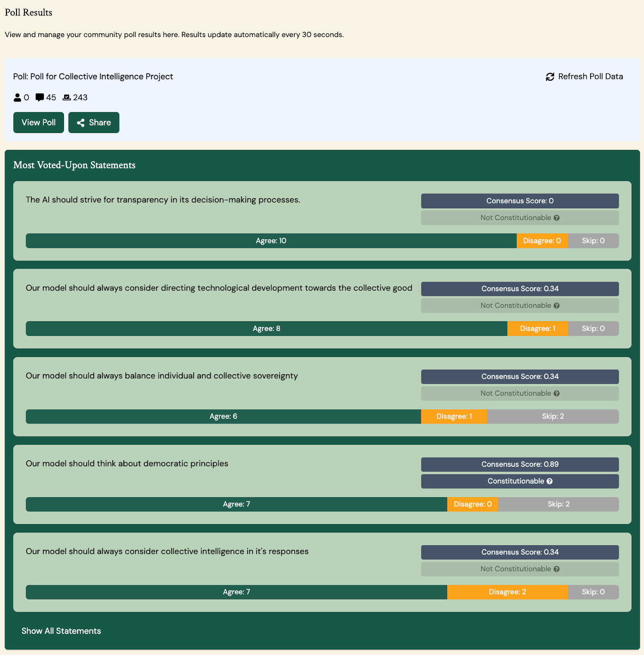Select the collective good statement text

click(219, 288)
